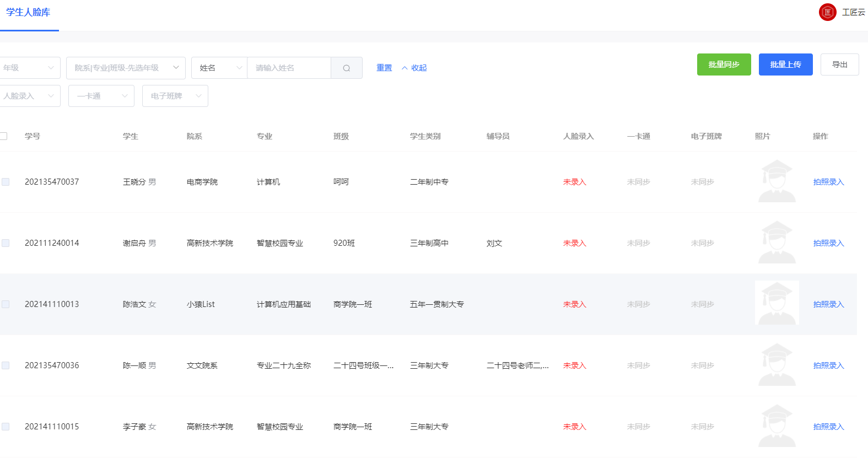Click the 计算机应用基础 major cell

[284, 304]
